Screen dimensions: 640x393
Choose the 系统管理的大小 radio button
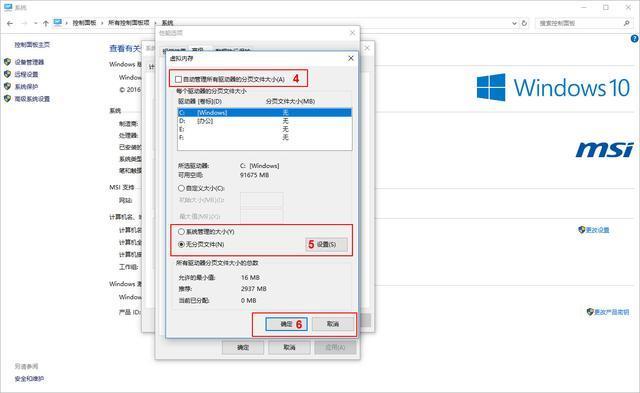pos(181,231)
